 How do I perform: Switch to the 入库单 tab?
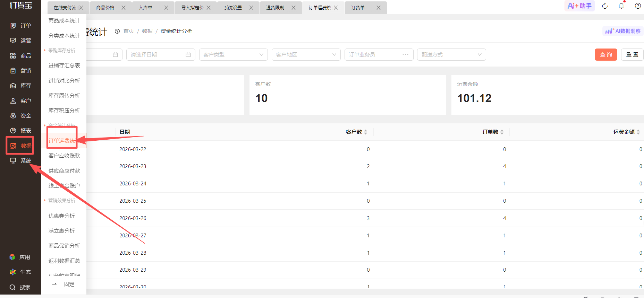[145, 8]
